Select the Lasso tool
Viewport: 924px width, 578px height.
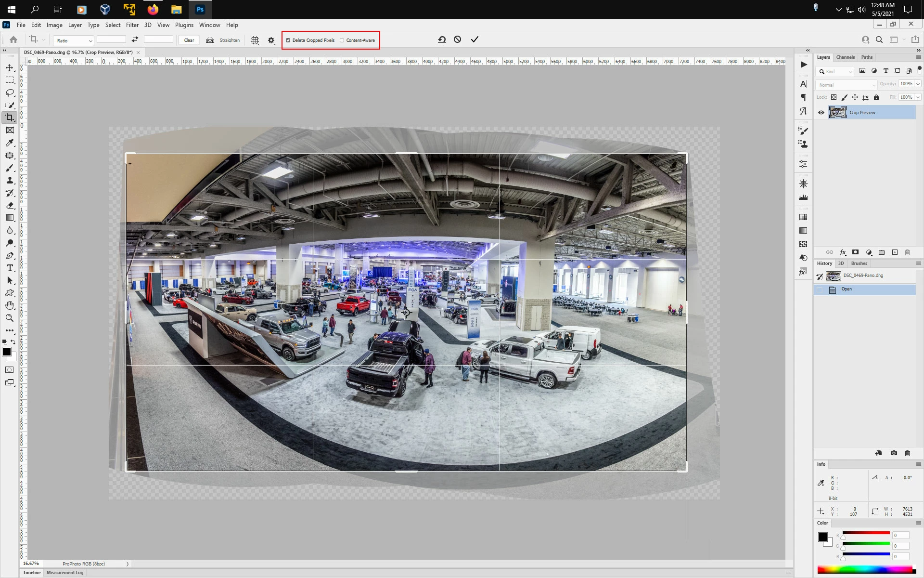(10, 92)
